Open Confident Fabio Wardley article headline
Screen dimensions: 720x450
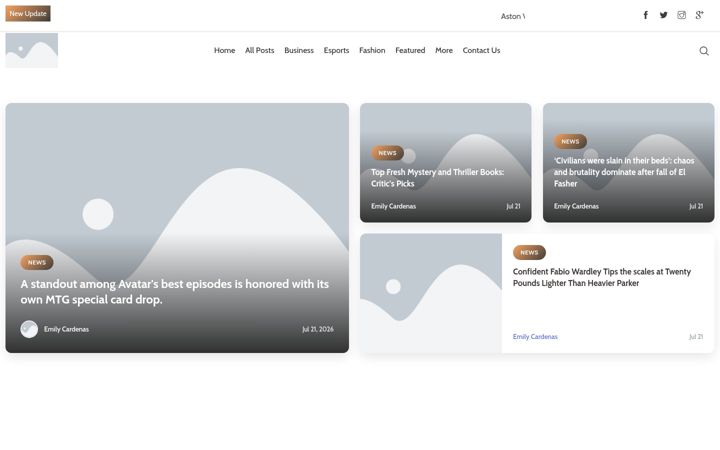click(x=602, y=277)
